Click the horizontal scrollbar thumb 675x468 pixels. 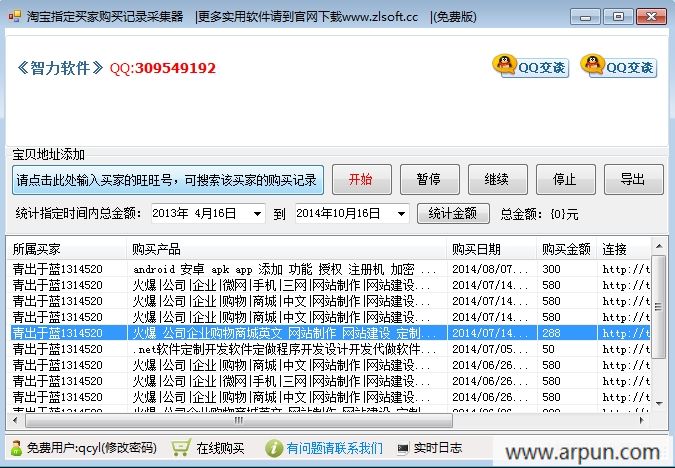tap(239, 420)
